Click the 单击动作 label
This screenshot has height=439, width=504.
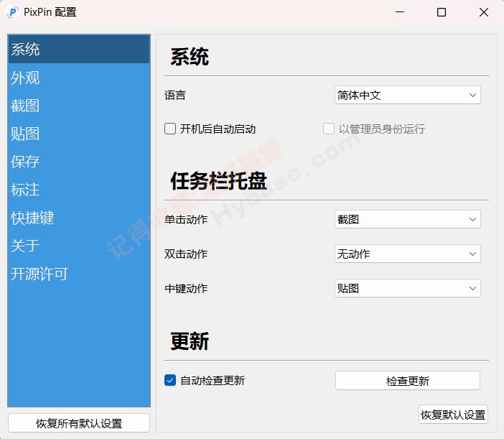click(186, 220)
